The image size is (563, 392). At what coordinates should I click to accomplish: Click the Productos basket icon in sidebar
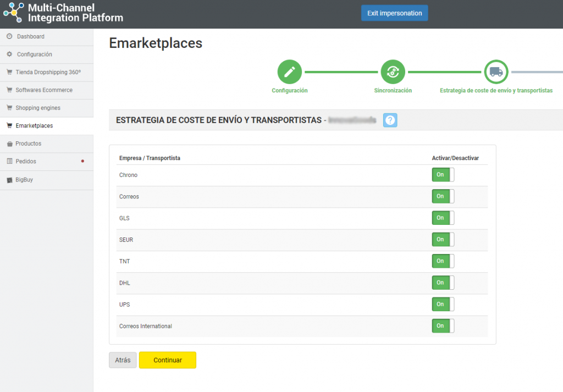point(9,143)
